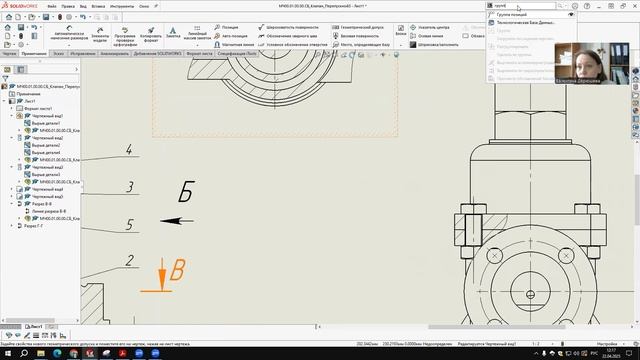Insert a Позиция balloon
640x360 pixels.
(226, 27)
